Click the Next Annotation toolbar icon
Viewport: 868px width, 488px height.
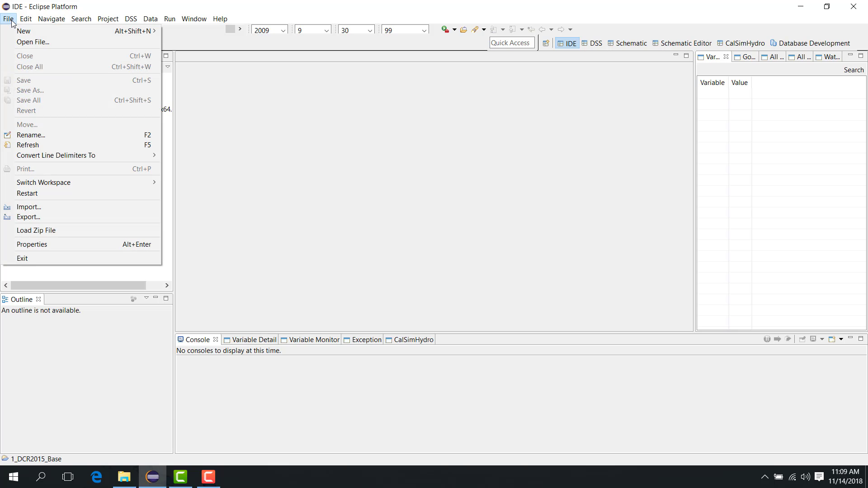493,29
